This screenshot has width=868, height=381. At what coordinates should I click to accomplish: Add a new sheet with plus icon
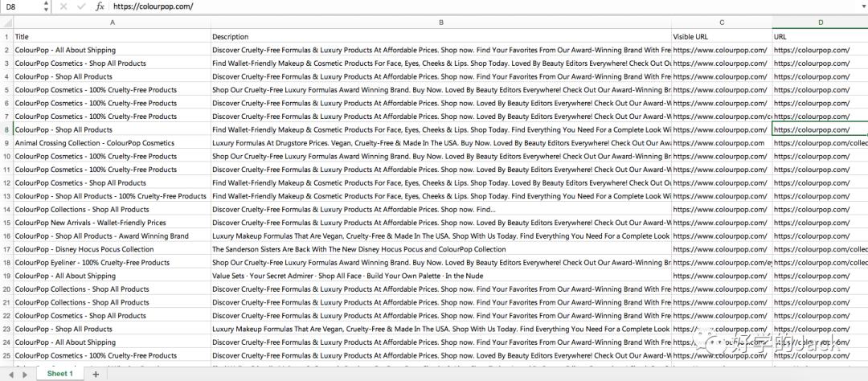click(96, 374)
